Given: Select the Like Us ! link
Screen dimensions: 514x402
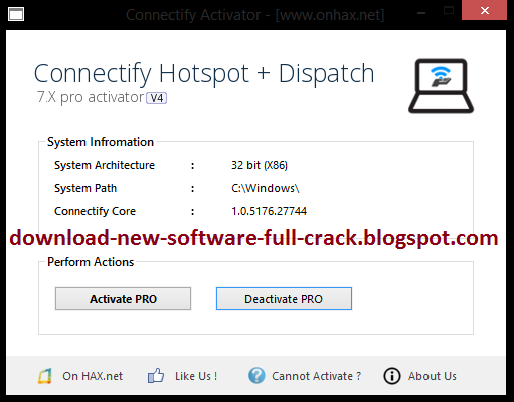Looking at the screenshot, I should pyautogui.click(x=196, y=376).
